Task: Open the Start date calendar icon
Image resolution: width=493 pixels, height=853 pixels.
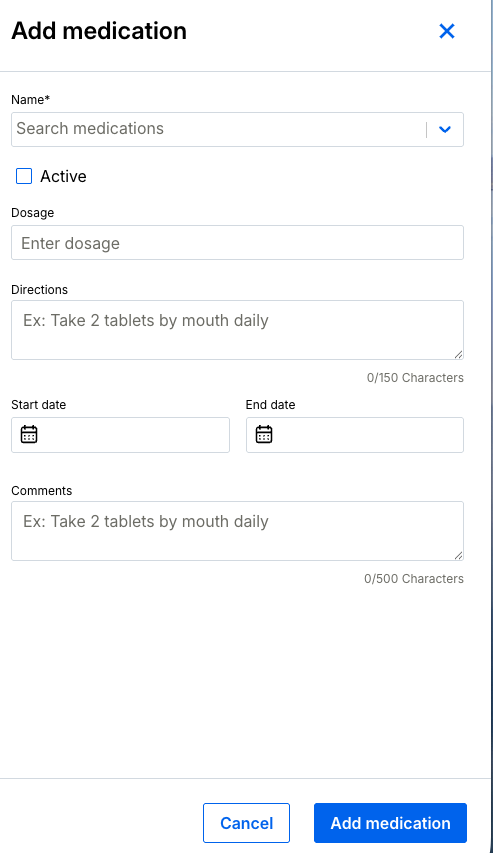Action: point(29,435)
